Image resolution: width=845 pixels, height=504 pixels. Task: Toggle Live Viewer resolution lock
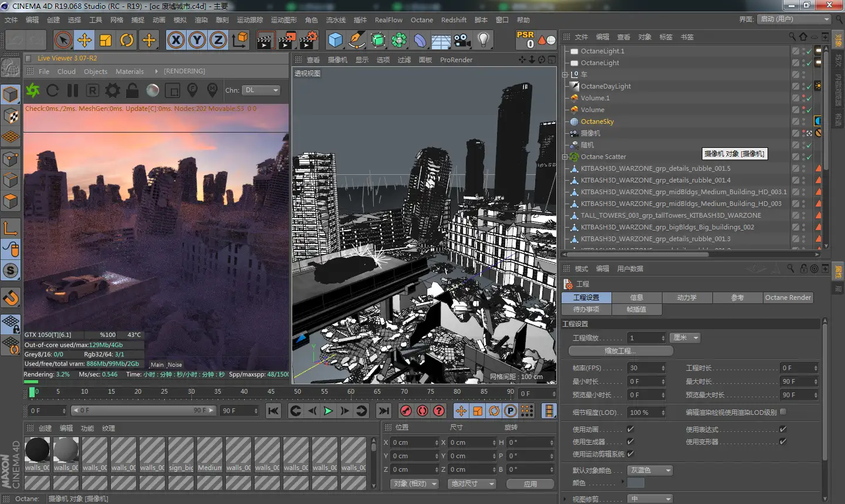click(x=133, y=90)
